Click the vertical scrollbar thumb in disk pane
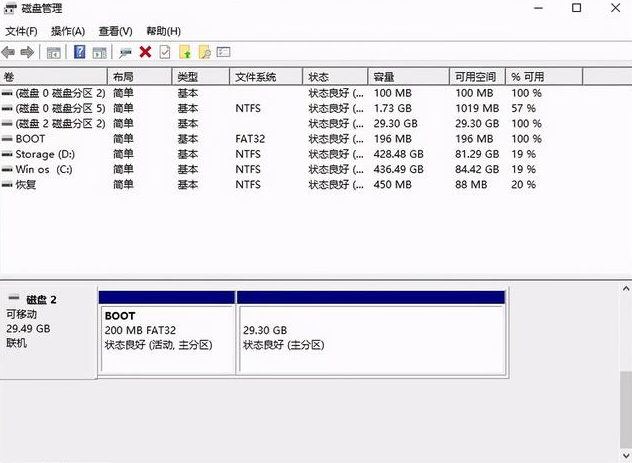This screenshot has height=463, width=632. coord(626,409)
